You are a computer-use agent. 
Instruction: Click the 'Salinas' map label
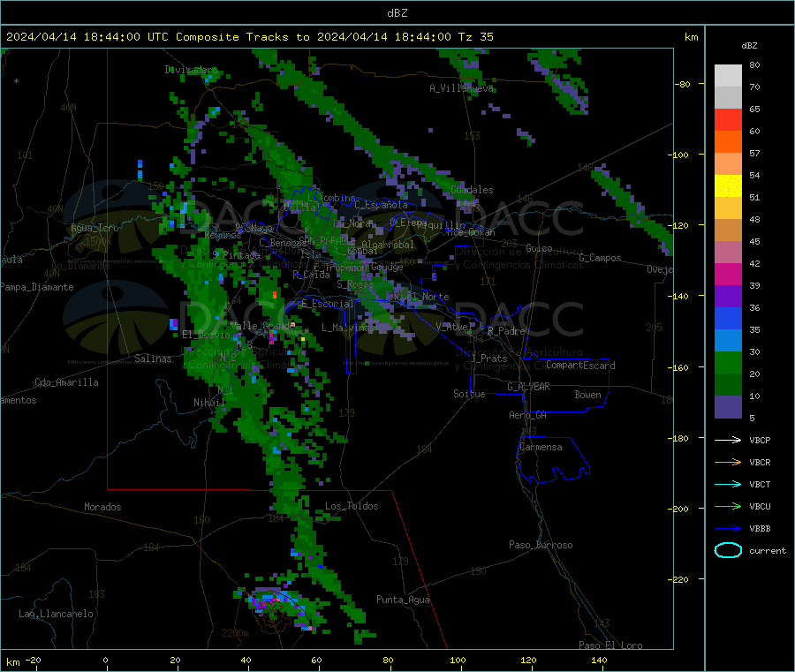click(x=153, y=359)
